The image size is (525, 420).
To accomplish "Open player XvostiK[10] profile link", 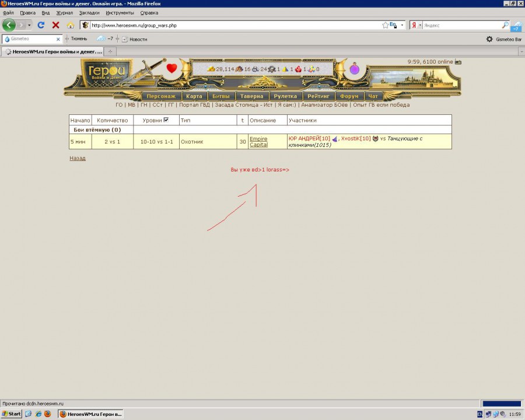I will pos(356,138).
